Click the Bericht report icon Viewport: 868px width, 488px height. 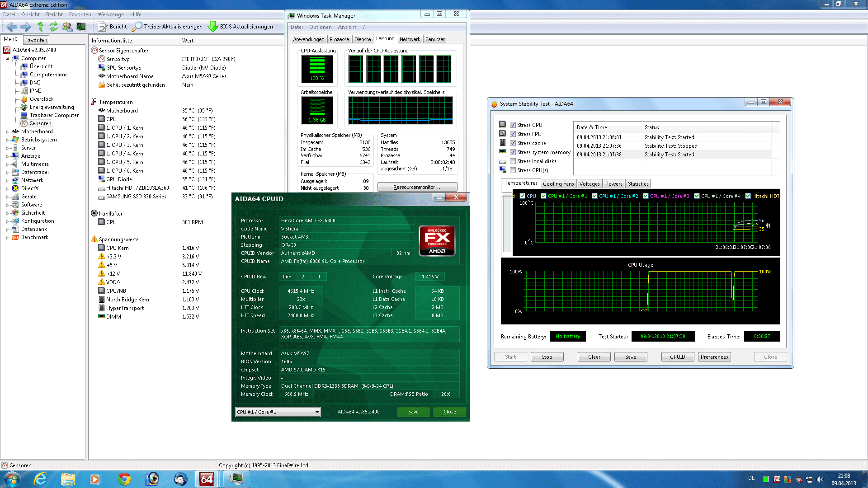click(x=103, y=27)
